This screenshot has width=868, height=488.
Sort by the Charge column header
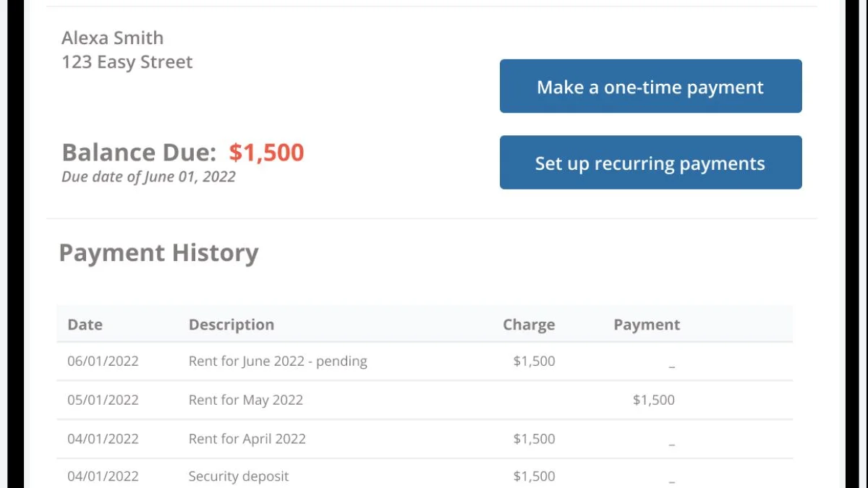click(529, 325)
